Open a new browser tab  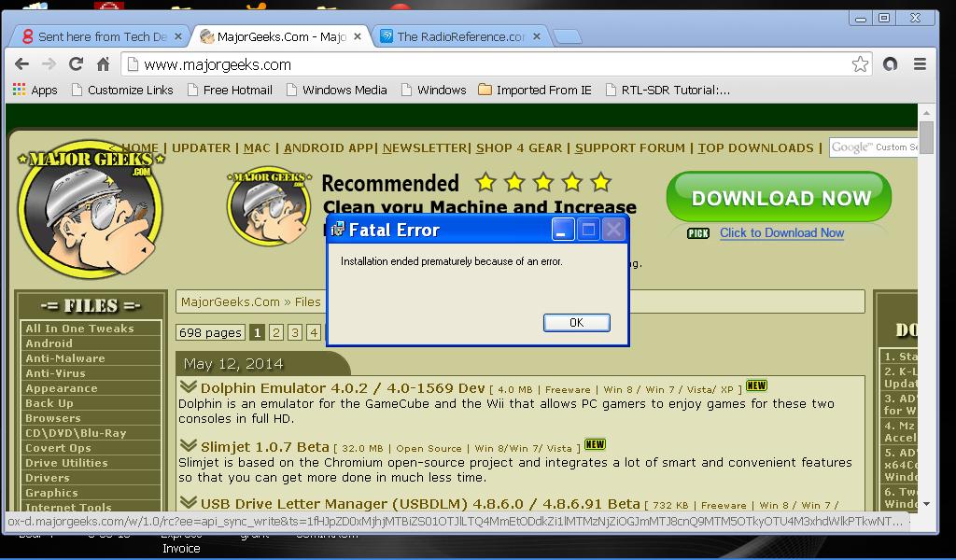point(568,37)
